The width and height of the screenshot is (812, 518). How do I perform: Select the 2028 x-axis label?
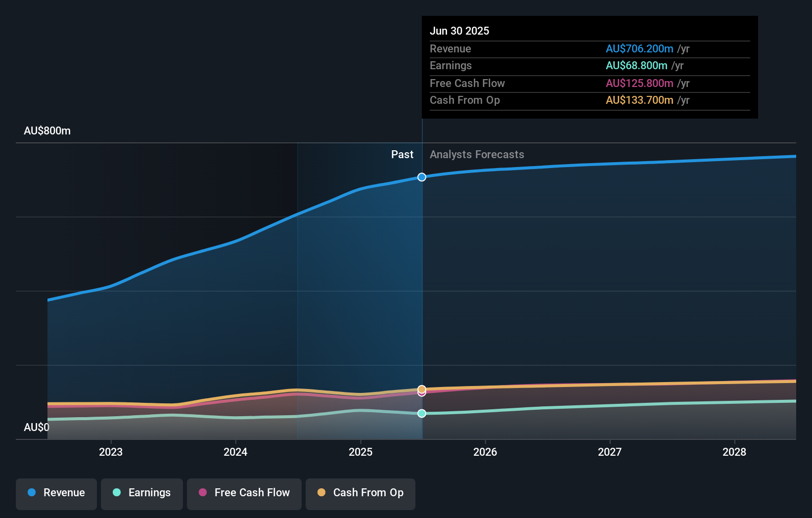pos(734,452)
